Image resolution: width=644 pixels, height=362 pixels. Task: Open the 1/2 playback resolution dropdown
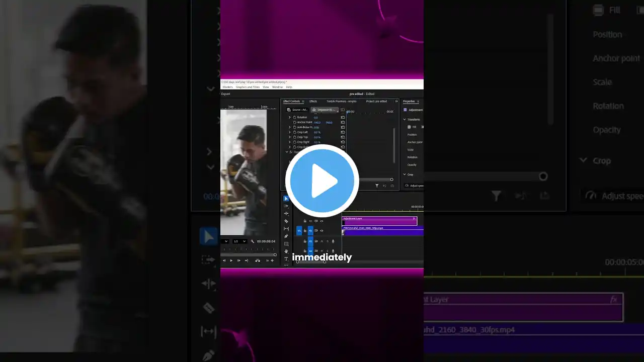239,241
